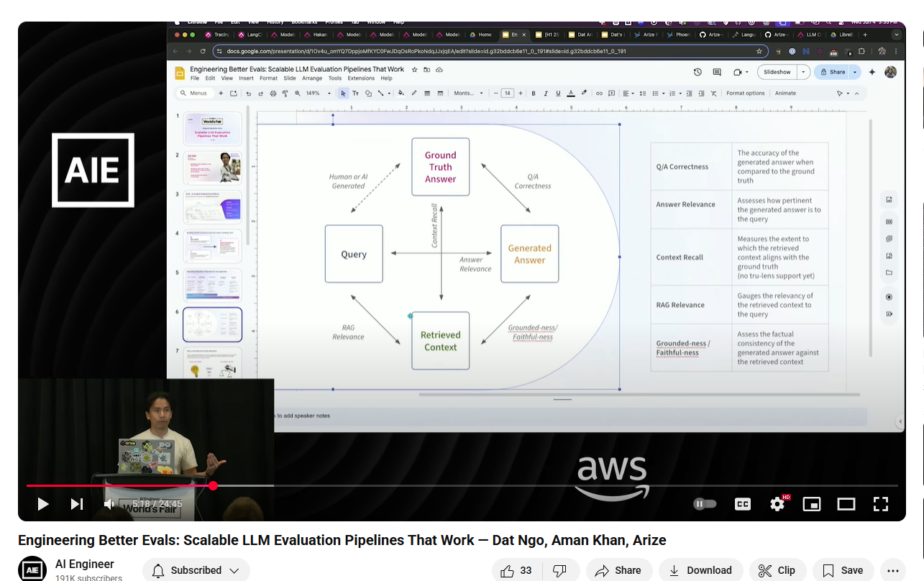Viewport: 924px width, 581px height.
Task: Download the video
Action: tap(700, 570)
